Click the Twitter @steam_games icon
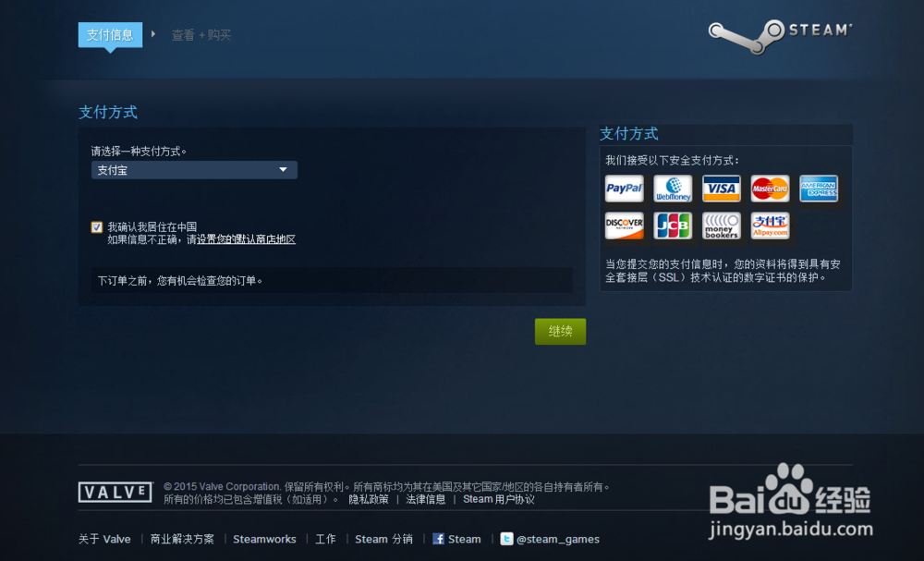 (506, 539)
